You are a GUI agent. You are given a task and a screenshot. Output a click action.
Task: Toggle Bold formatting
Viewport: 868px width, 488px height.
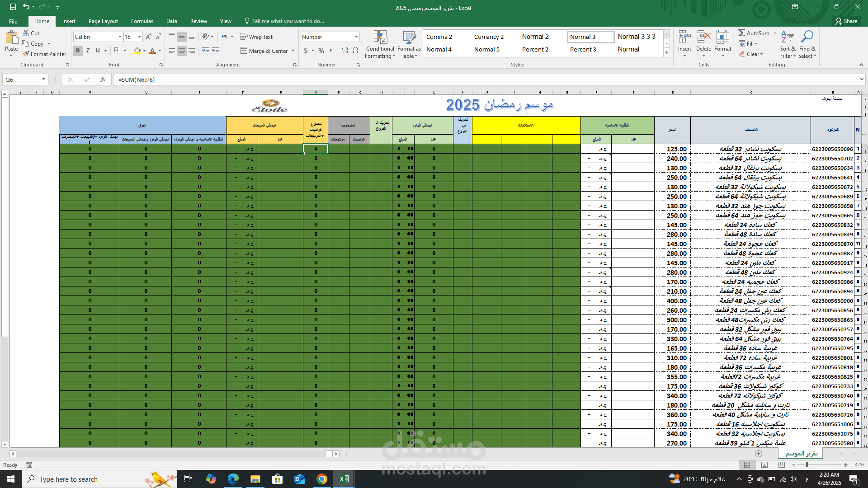[78, 51]
